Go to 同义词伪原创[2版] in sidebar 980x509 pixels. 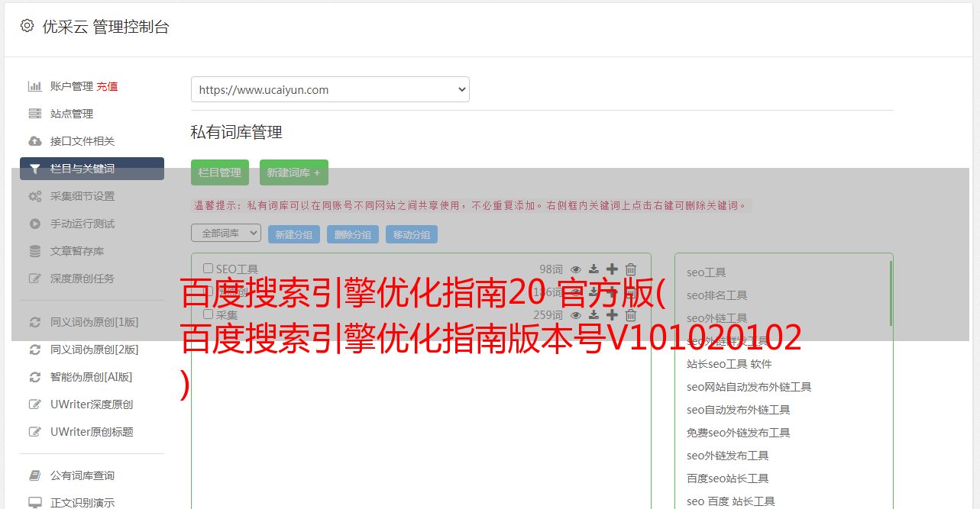(x=95, y=350)
